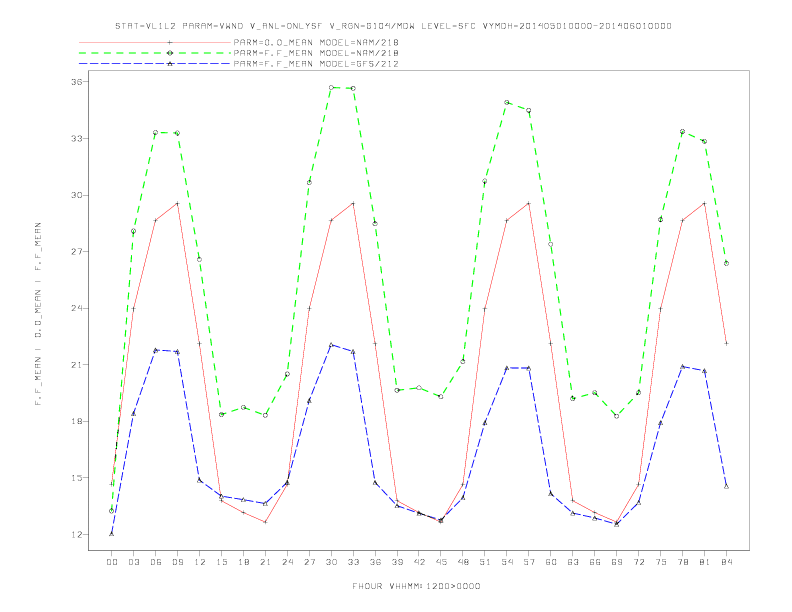Click y-axis tick value 15
Screen dimensions: 792x612
[x=76, y=478]
